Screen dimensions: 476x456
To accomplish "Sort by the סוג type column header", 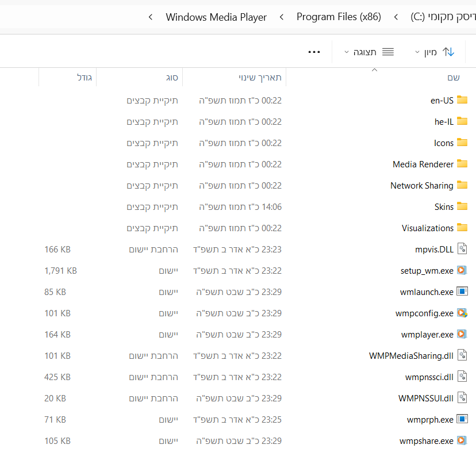I will click(x=172, y=78).
